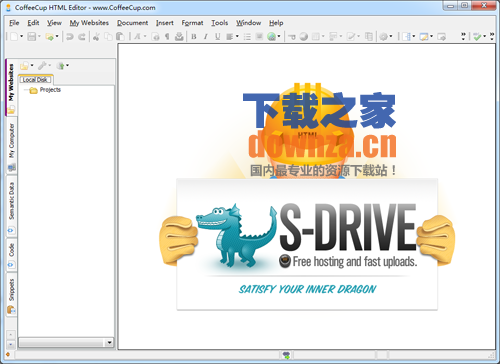The width and height of the screenshot is (500, 364).
Task: Save the current document
Action: [x=32, y=36]
